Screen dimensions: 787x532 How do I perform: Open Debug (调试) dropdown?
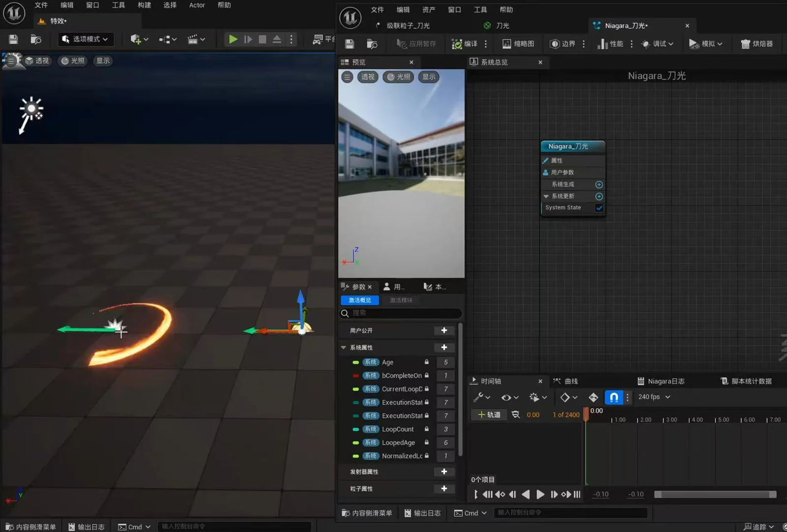[x=657, y=44]
